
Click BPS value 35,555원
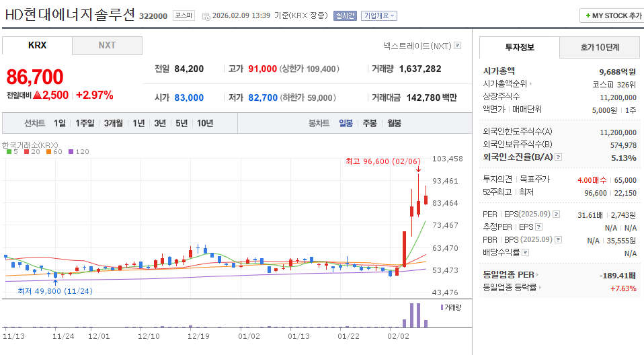pos(621,241)
